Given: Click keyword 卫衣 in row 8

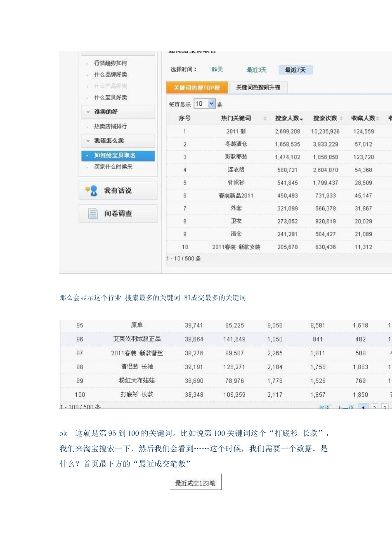Looking at the screenshot, I should click(x=236, y=221).
